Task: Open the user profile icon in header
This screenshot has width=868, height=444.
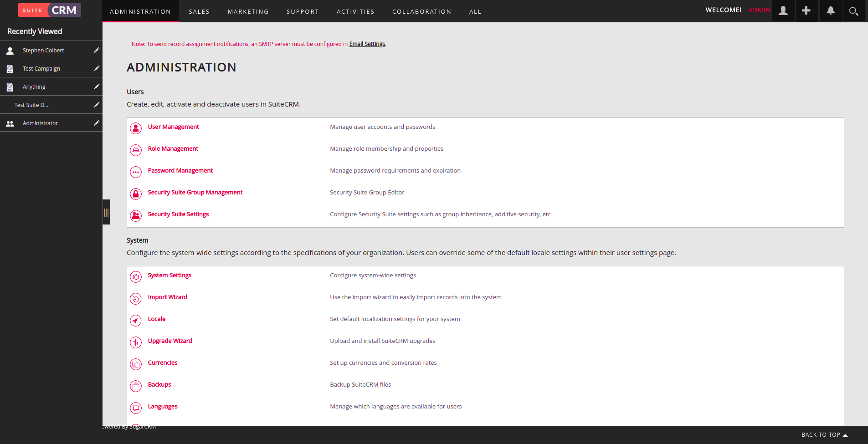Action: (x=783, y=10)
